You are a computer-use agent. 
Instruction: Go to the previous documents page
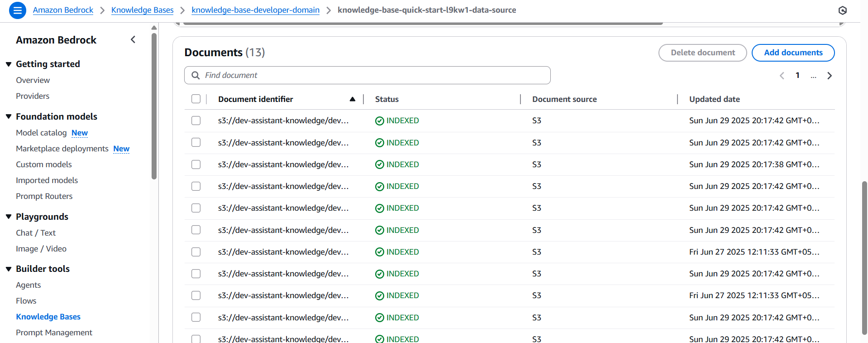[x=782, y=76]
